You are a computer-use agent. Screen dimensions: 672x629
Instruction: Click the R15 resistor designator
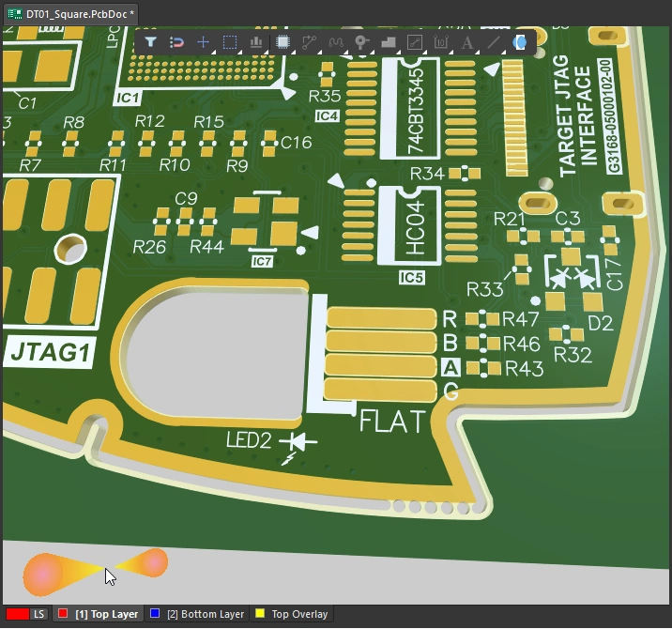[208, 122]
